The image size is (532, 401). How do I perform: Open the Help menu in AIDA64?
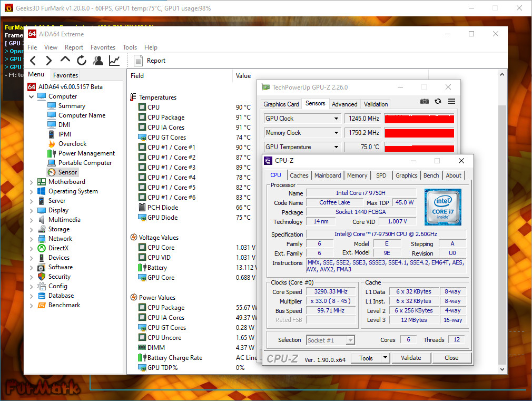[x=151, y=47]
